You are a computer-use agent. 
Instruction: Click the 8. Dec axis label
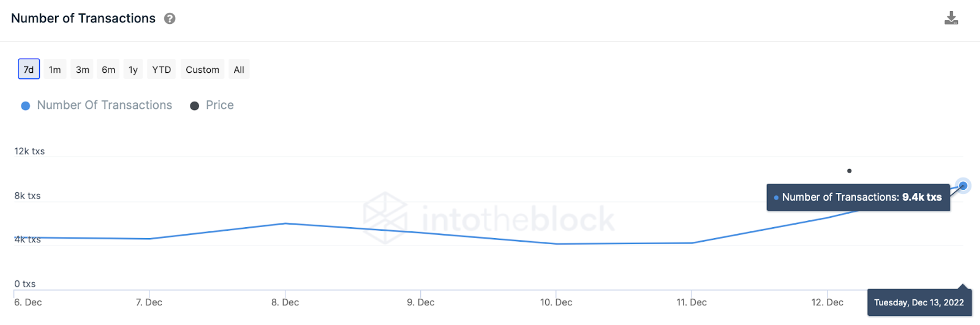pyautogui.click(x=285, y=302)
